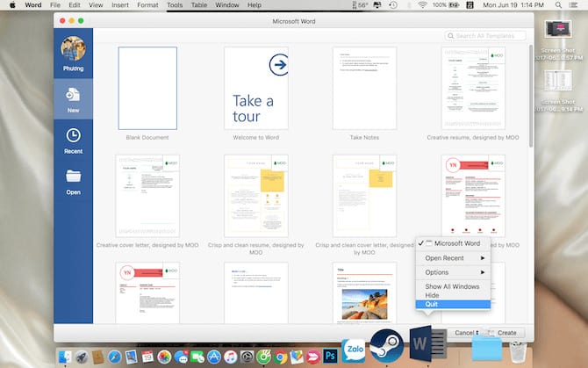
Task: Open Zalo from the Dock
Action: tap(354, 350)
